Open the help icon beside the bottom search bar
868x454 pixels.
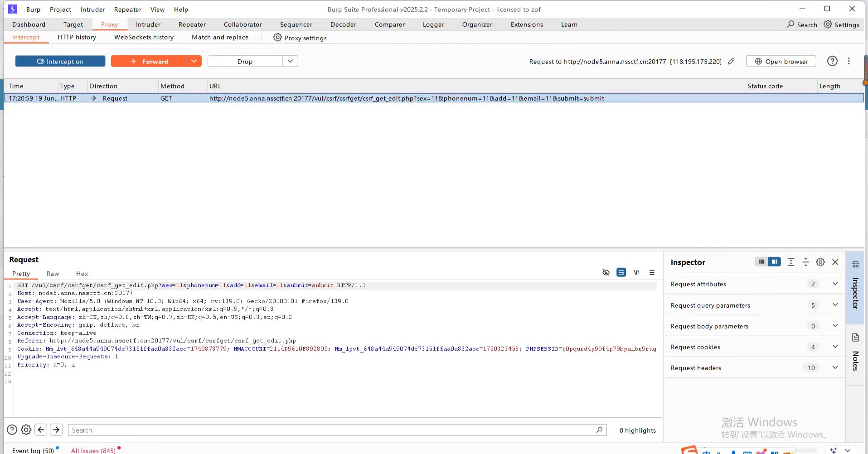pyautogui.click(x=12, y=430)
